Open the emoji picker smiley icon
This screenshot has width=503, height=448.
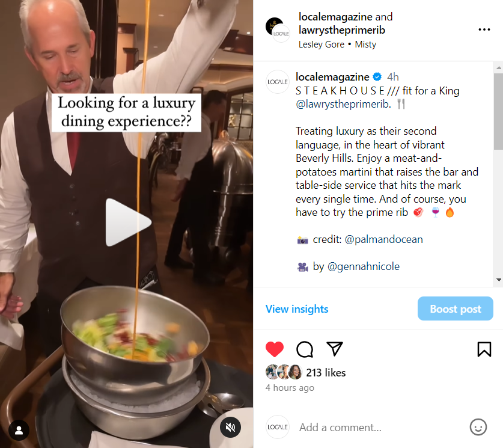click(x=478, y=427)
